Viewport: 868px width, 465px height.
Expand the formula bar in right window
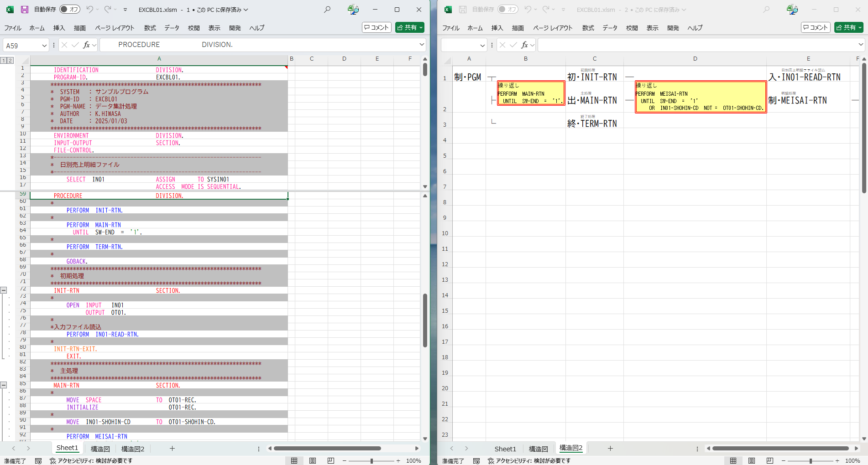pyautogui.click(x=861, y=45)
